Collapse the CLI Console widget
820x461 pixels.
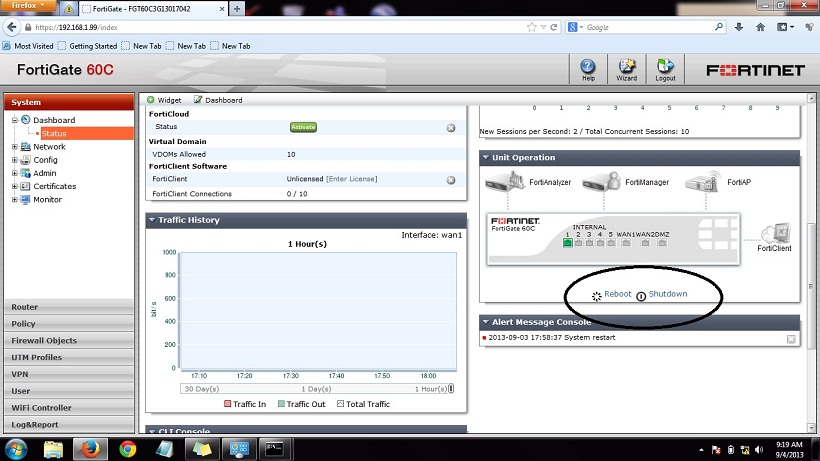[x=152, y=431]
